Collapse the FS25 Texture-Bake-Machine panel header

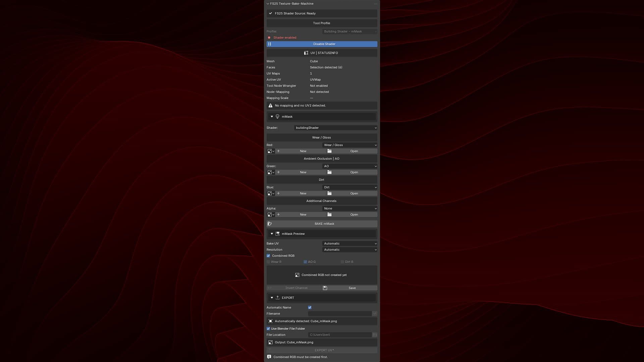[268, 4]
